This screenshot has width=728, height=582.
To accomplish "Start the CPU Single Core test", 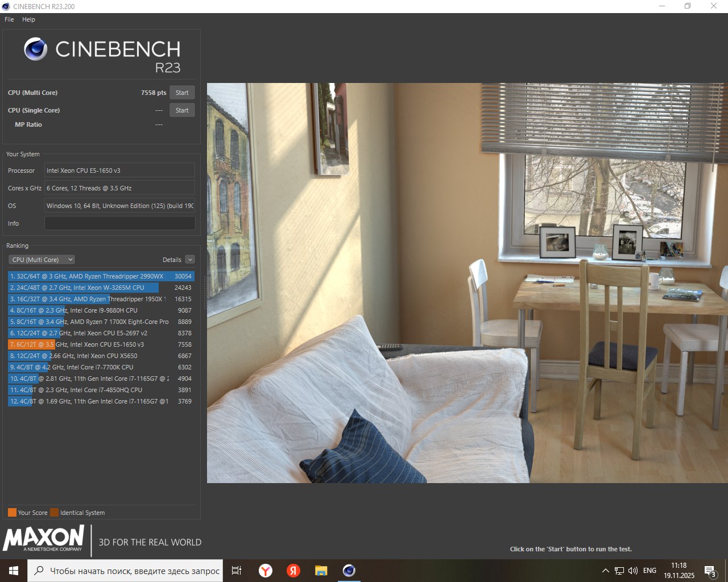I will coord(182,110).
